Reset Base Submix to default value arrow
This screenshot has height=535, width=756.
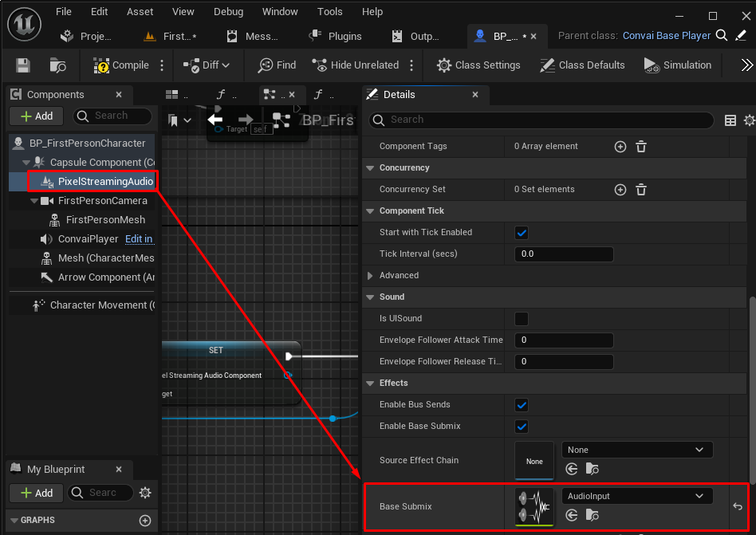pos(738,506)
